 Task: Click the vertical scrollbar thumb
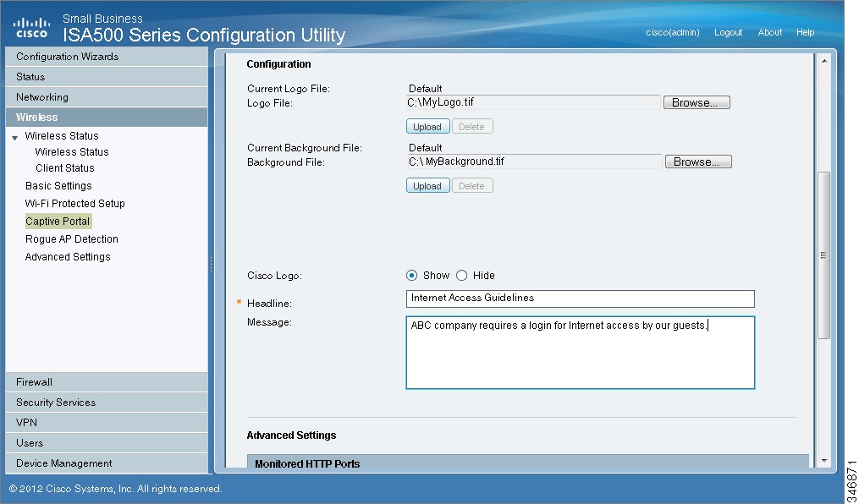tap(823, 255)
